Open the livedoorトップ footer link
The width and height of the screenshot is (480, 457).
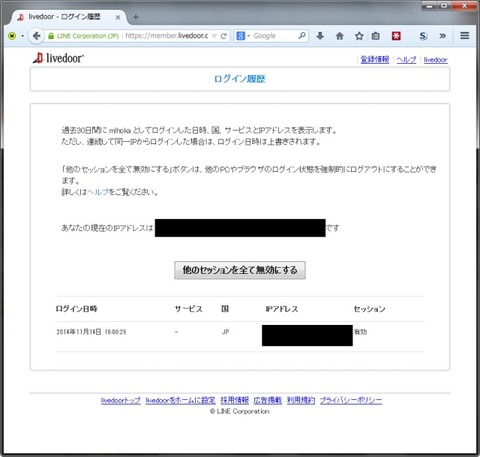point(121,400)
